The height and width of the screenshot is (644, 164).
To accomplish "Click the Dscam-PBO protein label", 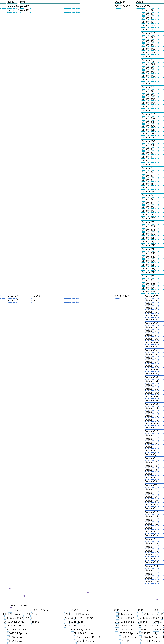I will click(152, 551).
